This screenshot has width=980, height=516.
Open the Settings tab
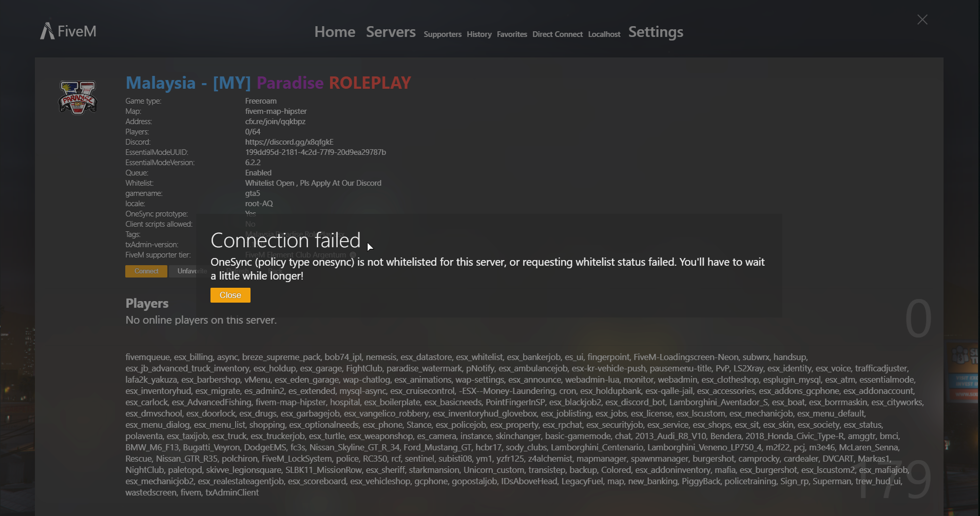click(x=656, y=32)
